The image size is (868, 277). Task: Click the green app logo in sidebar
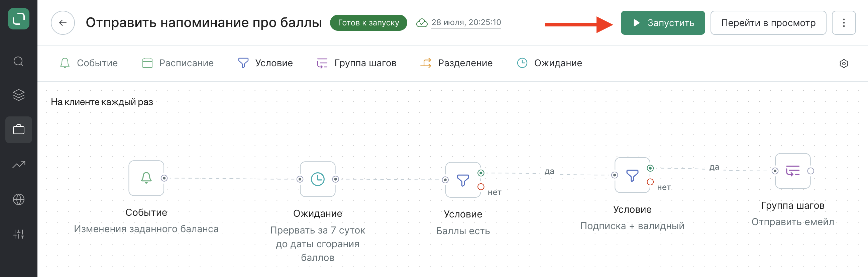tap(18, 18)
